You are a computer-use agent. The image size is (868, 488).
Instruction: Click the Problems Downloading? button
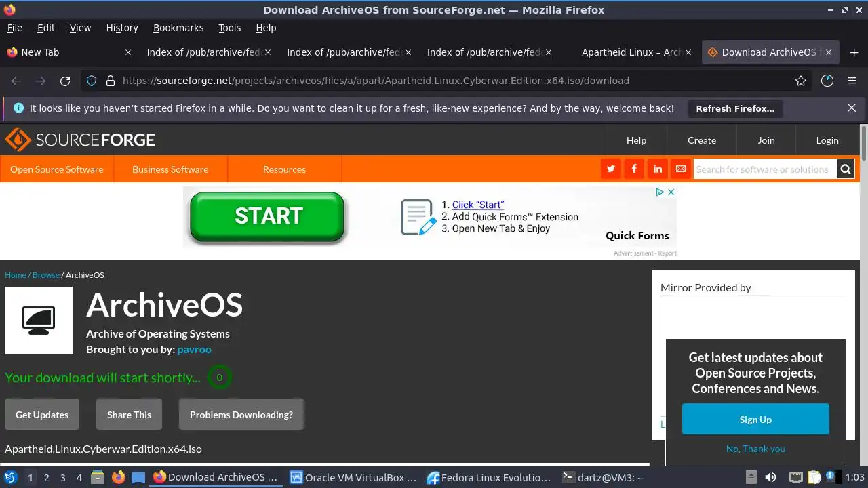(241, 415)
